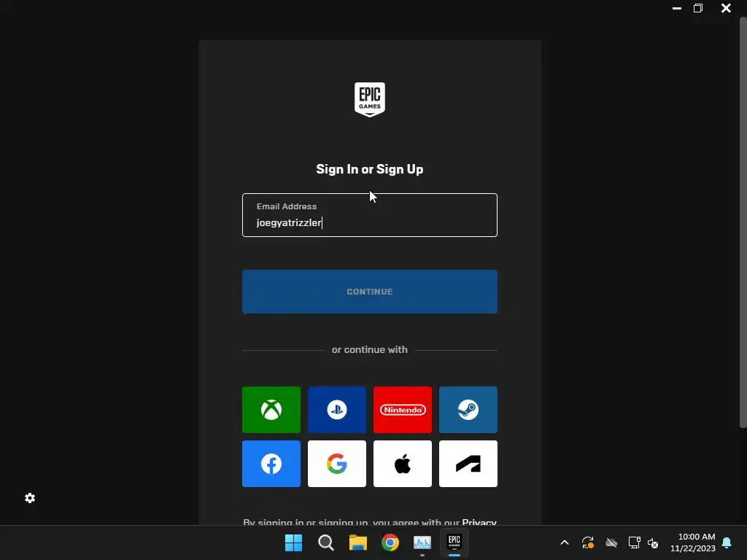
Task: Sign in with the black arrow logo tile
Action: point(468,464)
